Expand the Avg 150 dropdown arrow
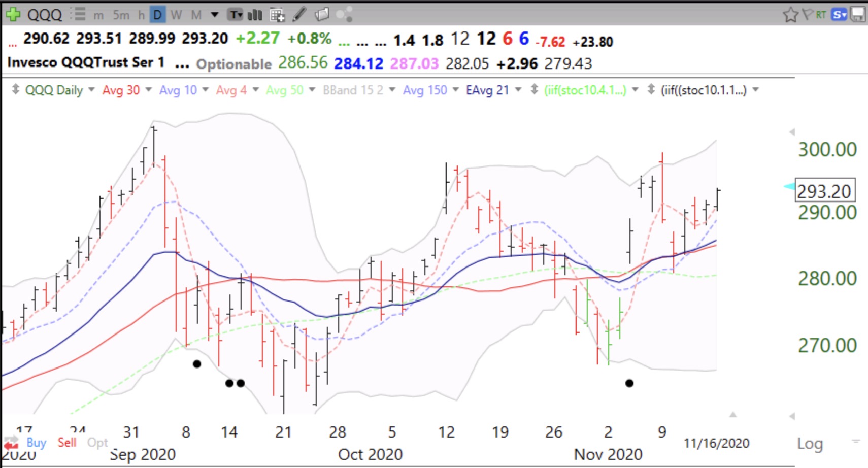Image resolution: width=868 pixels, height=468 pixels. coord(455,90)
